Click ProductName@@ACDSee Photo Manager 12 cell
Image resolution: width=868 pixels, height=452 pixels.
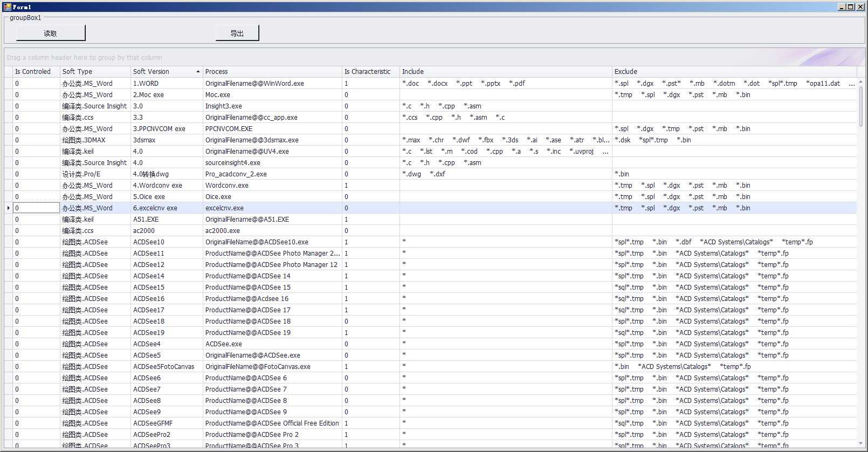[272, 264]
